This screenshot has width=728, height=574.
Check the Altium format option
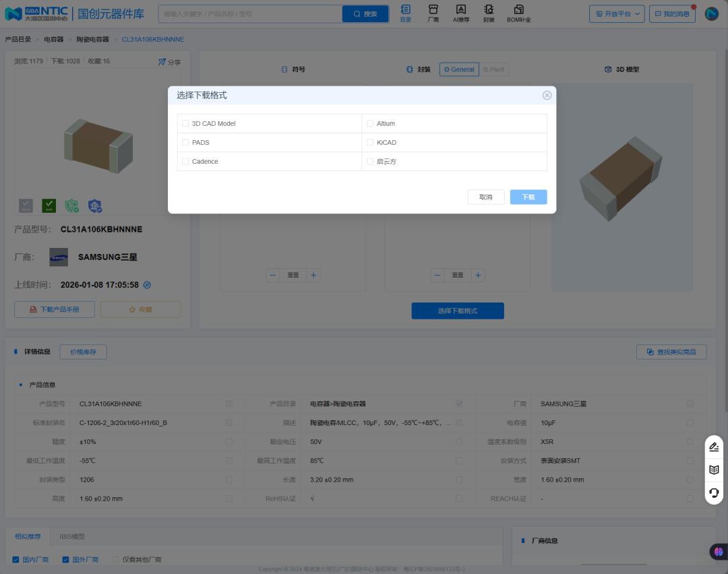click(370, 123)
